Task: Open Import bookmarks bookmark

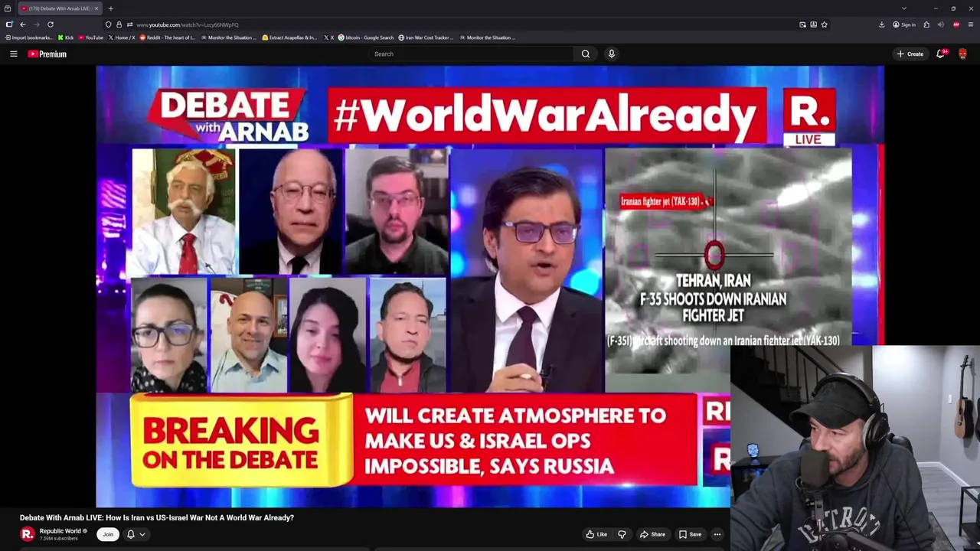Action: [x=29, y=37]
